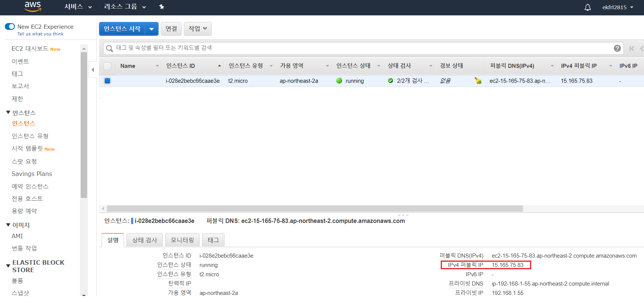Click the green running status indicator

[x=339, y=81]
